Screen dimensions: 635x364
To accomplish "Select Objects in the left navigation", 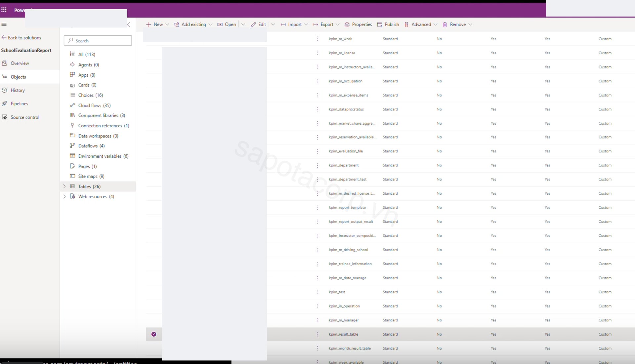I will coord(30,77).
